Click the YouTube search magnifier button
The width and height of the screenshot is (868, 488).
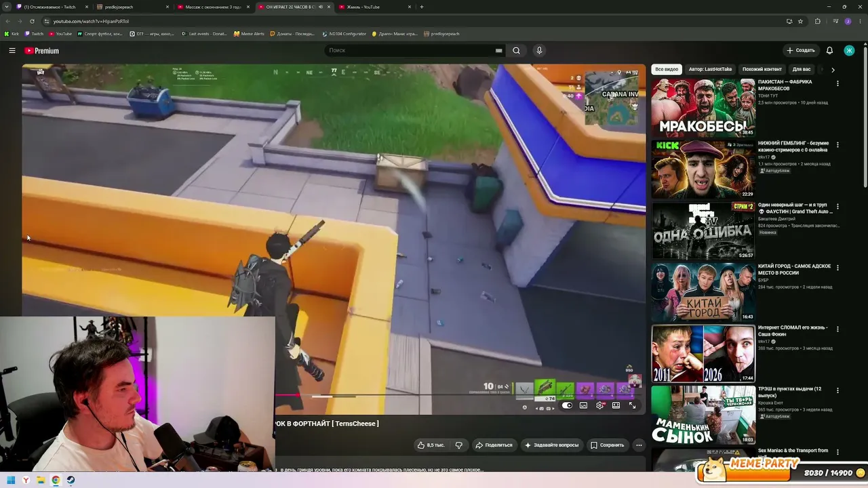pos(516,51)
